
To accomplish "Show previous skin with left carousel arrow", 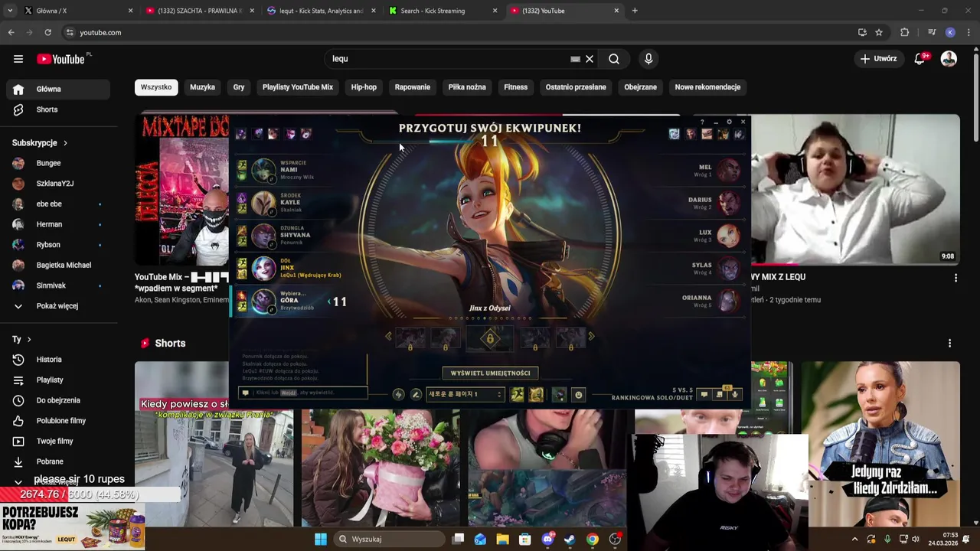I will 388,337.
